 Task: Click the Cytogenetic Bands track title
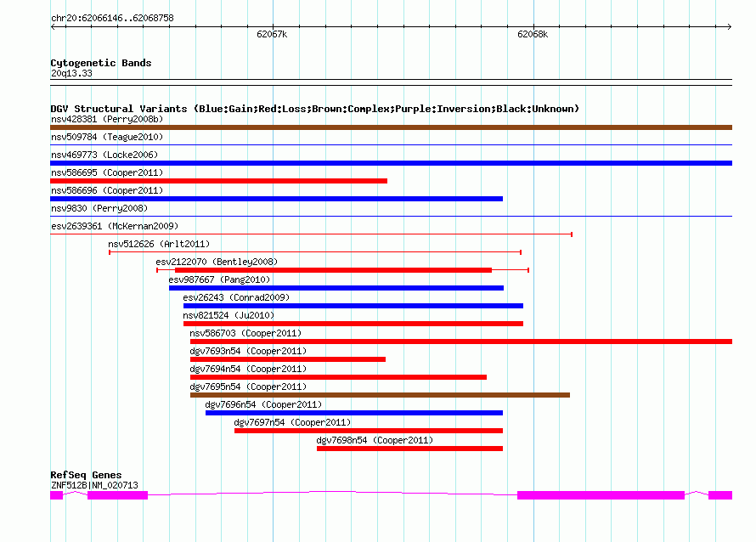101,63
